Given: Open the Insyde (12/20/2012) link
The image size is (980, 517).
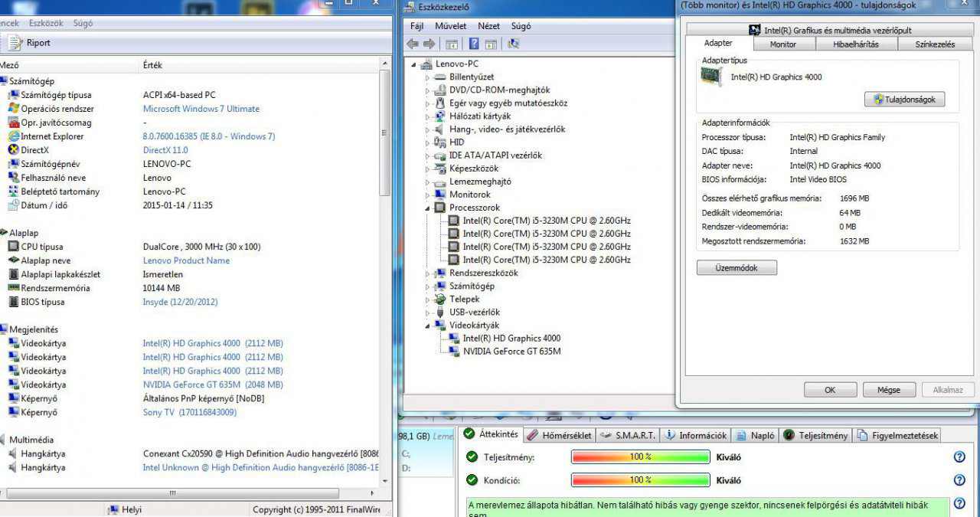Looking at the screenshot, I should pos(180,302).
